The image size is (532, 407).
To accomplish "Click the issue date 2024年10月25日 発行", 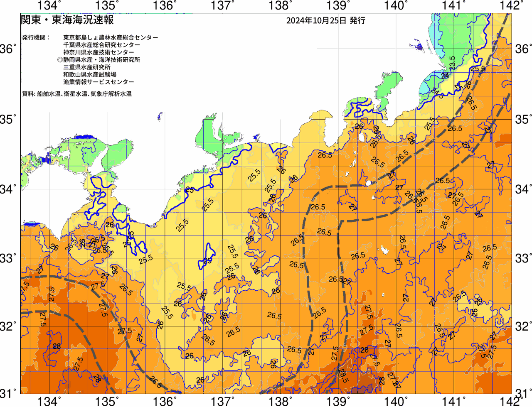I will coord(326,20).
